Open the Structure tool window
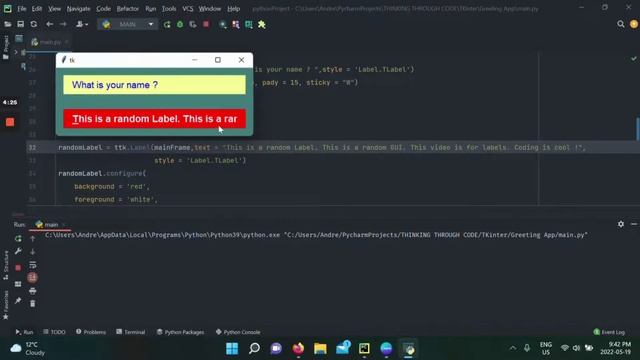 (6, 265)
